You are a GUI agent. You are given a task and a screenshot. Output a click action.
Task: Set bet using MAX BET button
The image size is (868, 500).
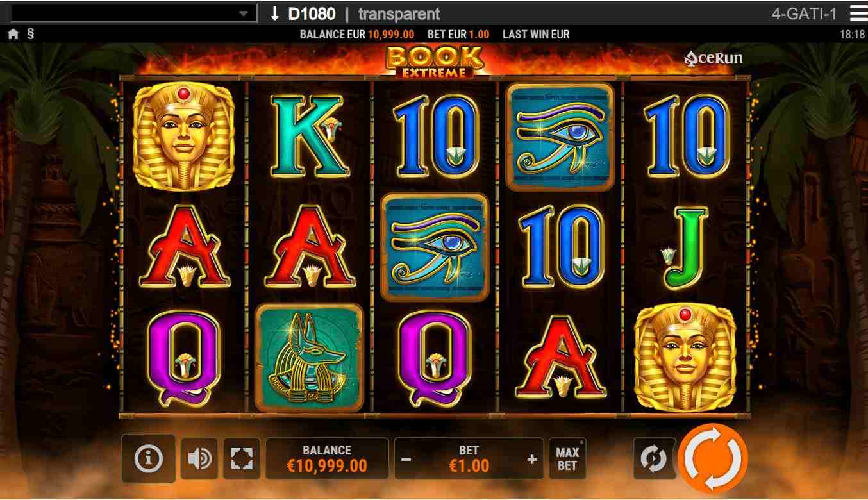(567, 459)
